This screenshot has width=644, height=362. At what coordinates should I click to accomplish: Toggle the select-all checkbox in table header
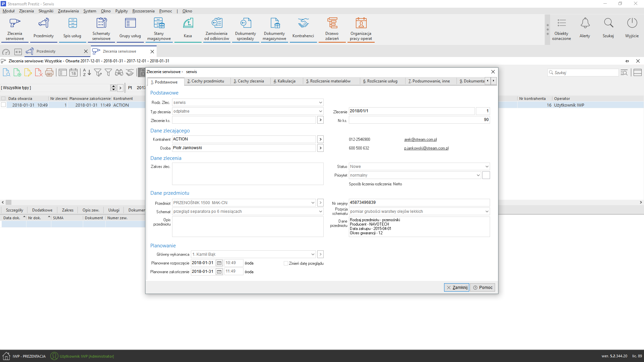(x=3, y=99)
